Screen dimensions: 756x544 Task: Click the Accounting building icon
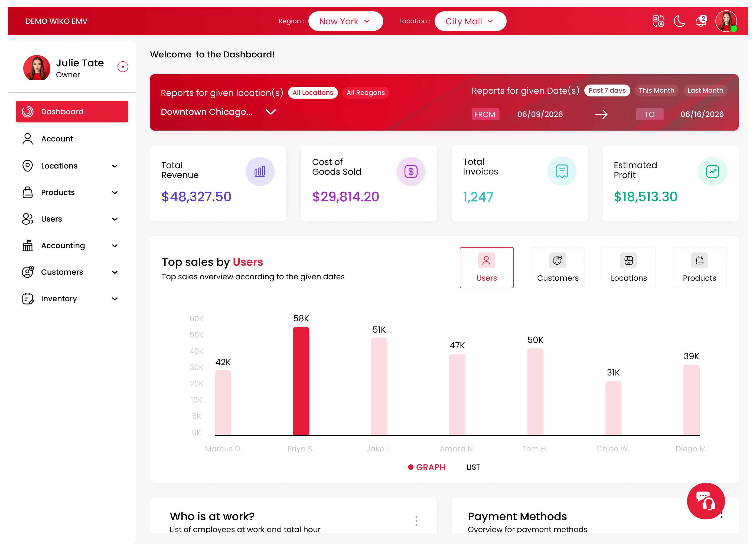[x=28, y=245]
